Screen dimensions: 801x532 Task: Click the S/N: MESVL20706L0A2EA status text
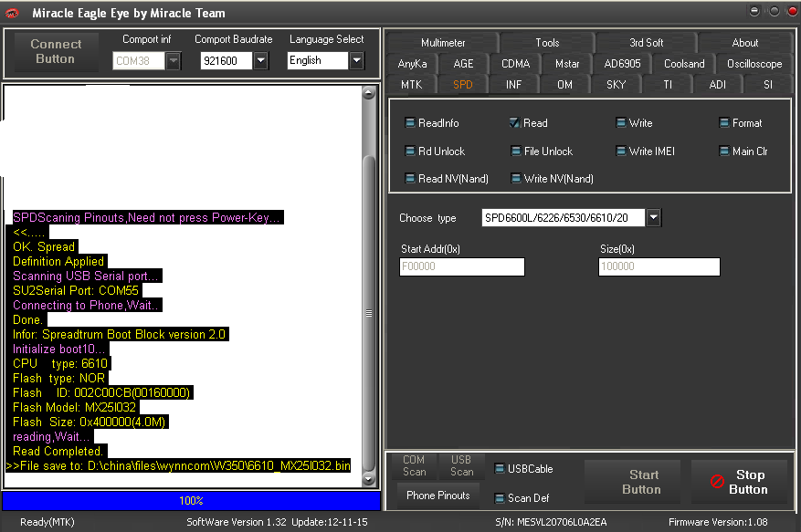(x=551, y=522)
